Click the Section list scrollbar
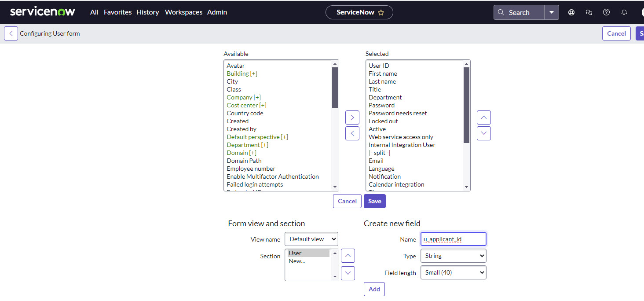 pyautogui.click(x=335, y=265)
